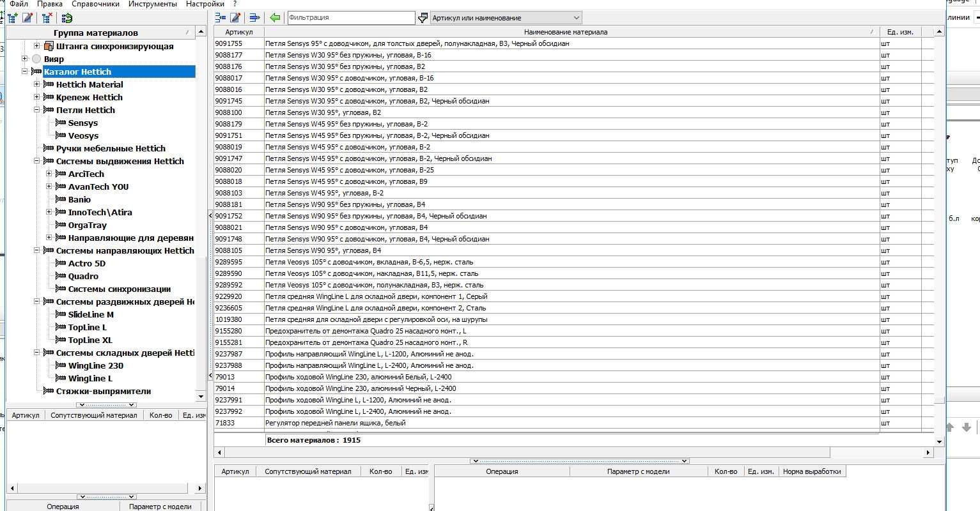This screenshot has width=980, height=511.
Task: Click the add material list icon
Action: [221, 18]
